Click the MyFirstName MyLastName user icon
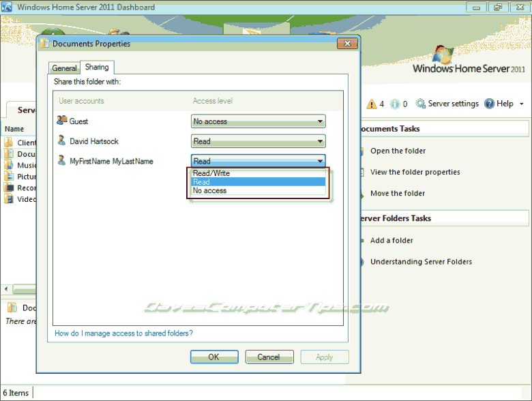532x401 pixels. click(62, 160)
